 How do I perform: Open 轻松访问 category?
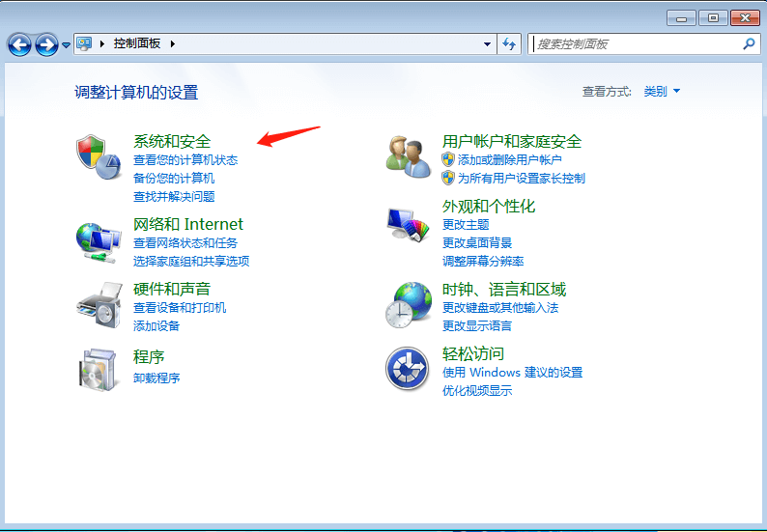pyautogui.click(x=473, y=353)
